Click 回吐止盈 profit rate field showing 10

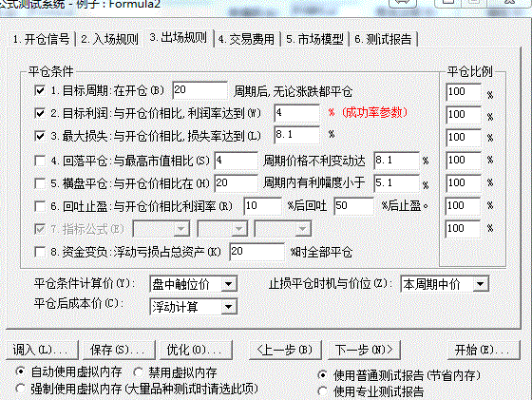[x=262, y=206]
